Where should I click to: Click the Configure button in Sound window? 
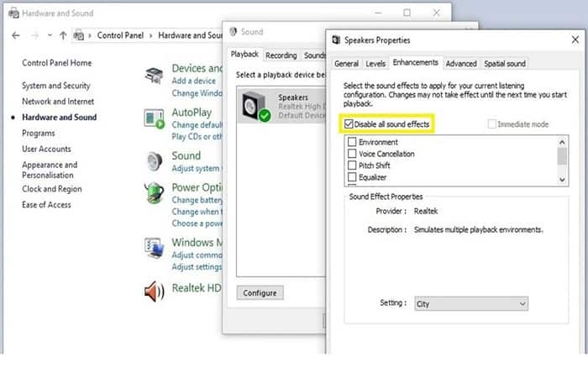[260, 293]
